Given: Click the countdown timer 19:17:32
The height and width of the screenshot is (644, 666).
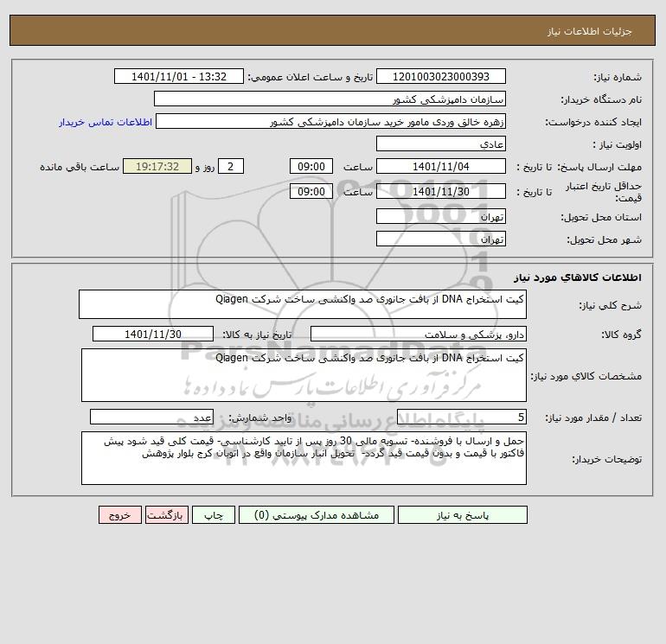Looking at the screenshot, I should coord(157,167).
